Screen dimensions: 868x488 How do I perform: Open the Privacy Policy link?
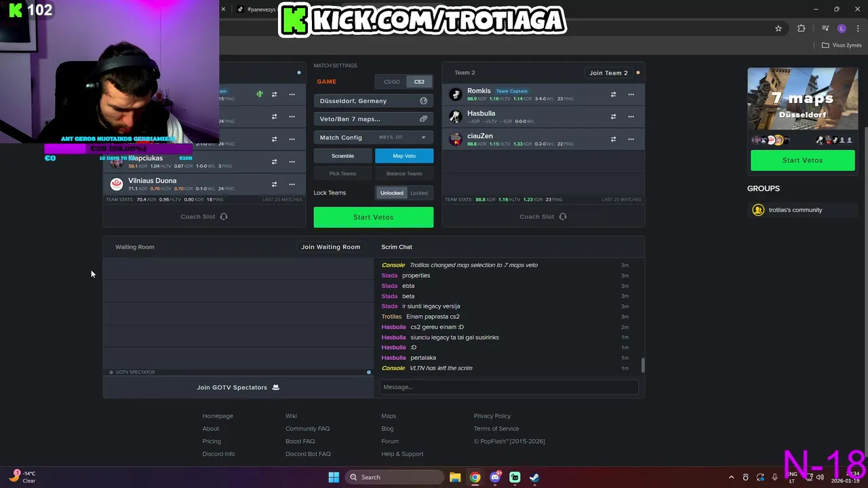point(492,416)
